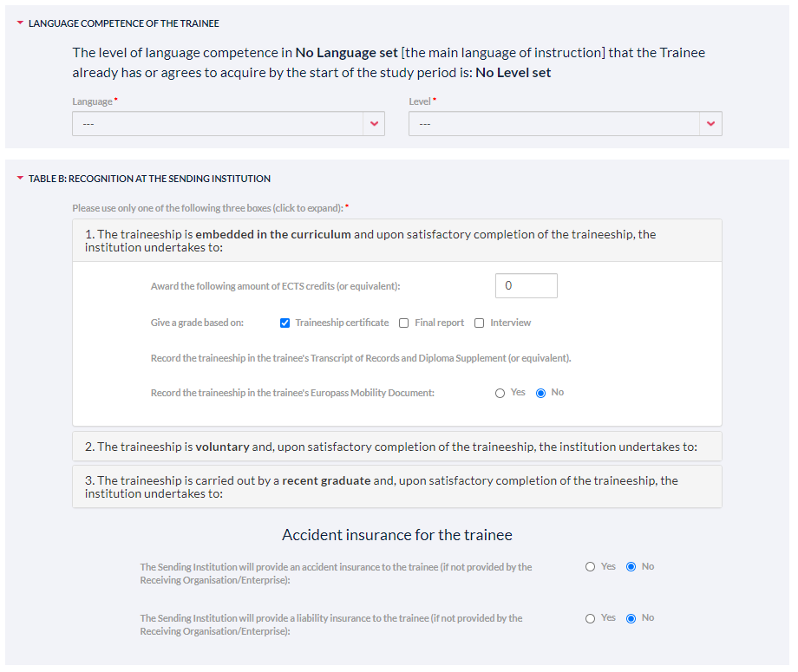Select No for Europass Mobility Document
This screenshot has height=672, width=798.
[x=541, y=394]
